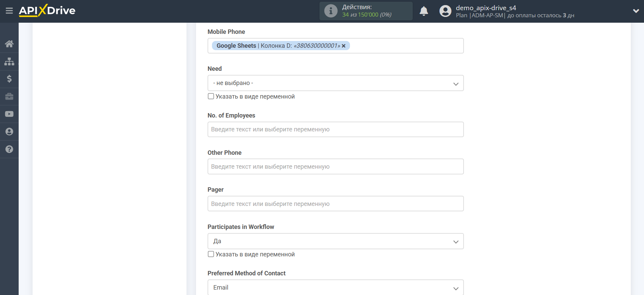Open the Need dropdown
This screenshot has height=295, width=644.
pyautogui.click(x=335, y=83)
